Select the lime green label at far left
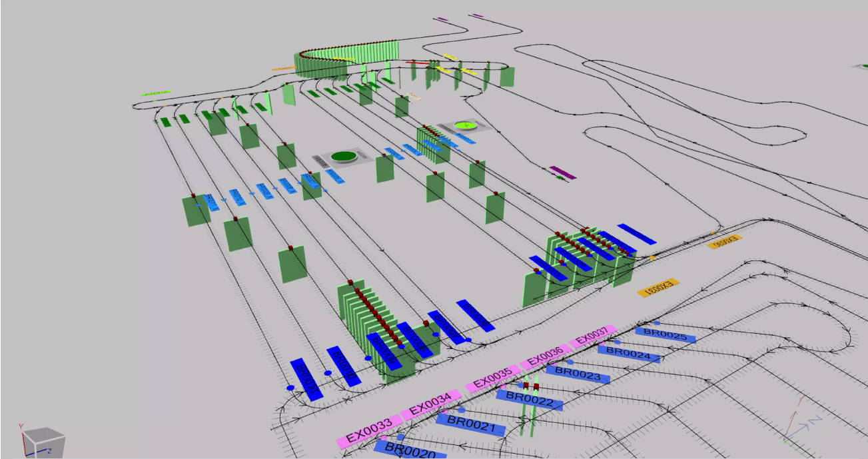Viewport: 868px width, 459px height. pos(156,93)
